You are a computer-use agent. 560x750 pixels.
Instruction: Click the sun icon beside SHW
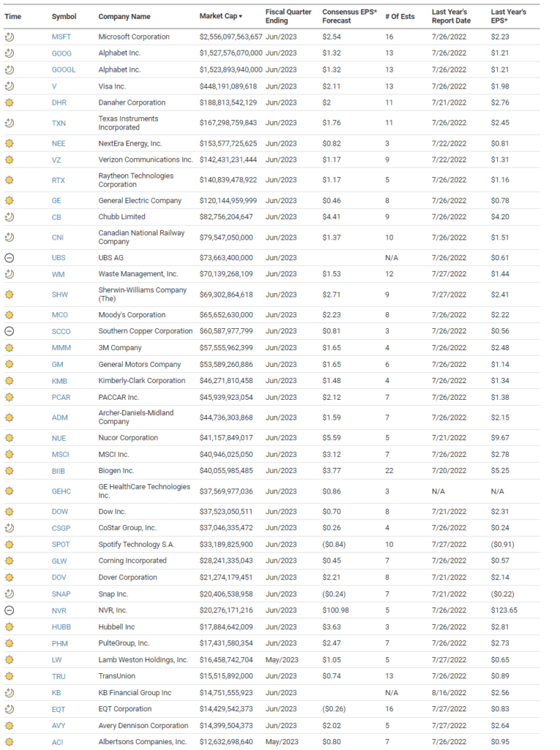pos(9,294)
